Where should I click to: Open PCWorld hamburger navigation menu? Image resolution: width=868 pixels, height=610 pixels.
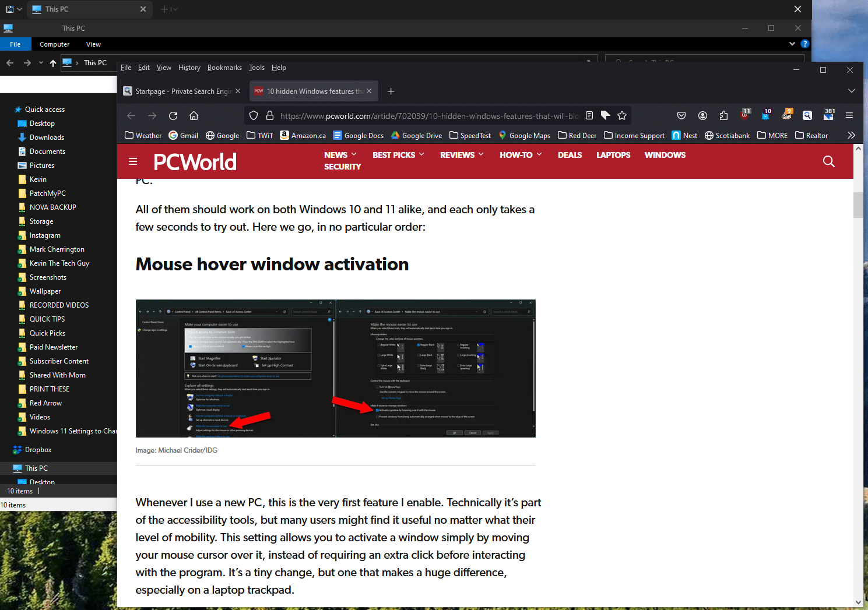133,161
